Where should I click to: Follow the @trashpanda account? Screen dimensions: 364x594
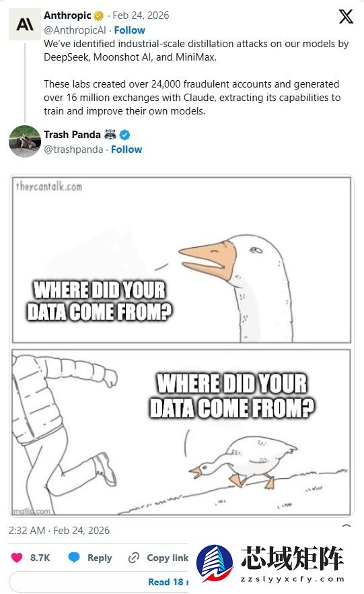coord(126,150)
